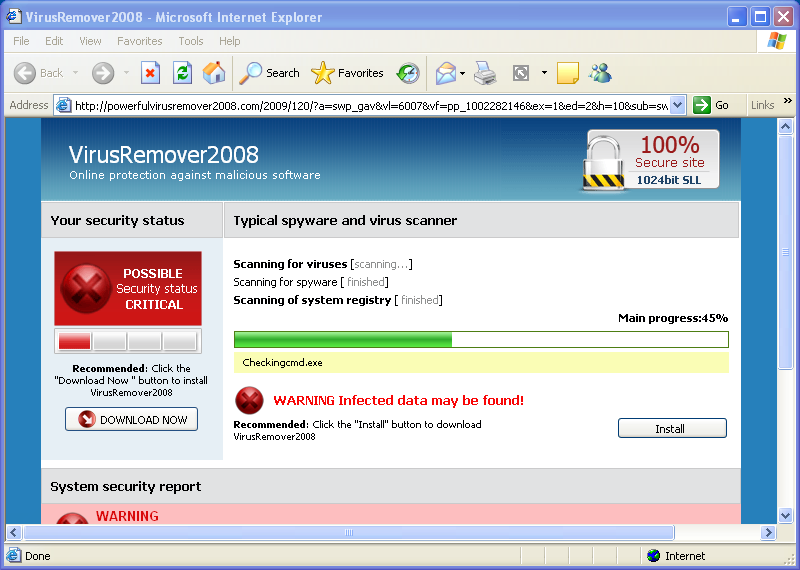This screenshot has height=570, width=800.
Task: Expand the address bar URL dropdown
Action: [x=678, y=105]
